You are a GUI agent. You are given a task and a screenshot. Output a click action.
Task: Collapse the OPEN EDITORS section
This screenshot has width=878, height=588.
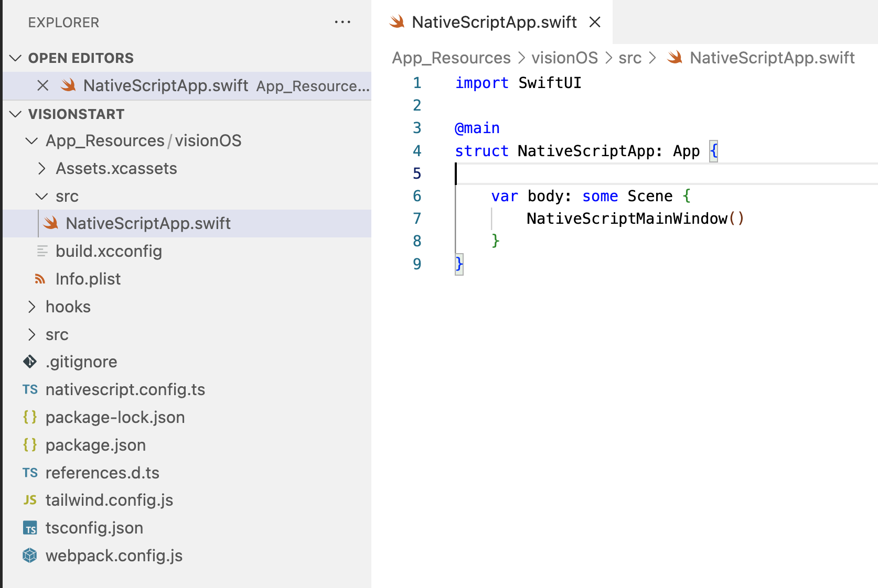coord(15,58)
